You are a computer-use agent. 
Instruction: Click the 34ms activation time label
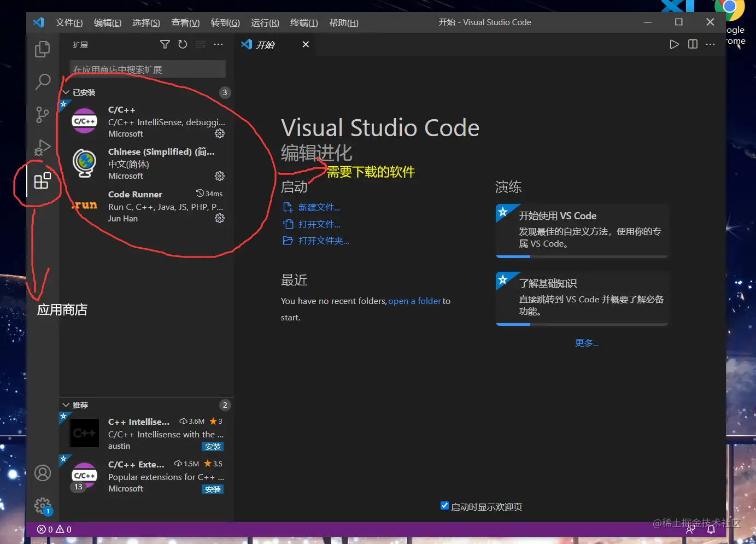(x=209, y=194)
